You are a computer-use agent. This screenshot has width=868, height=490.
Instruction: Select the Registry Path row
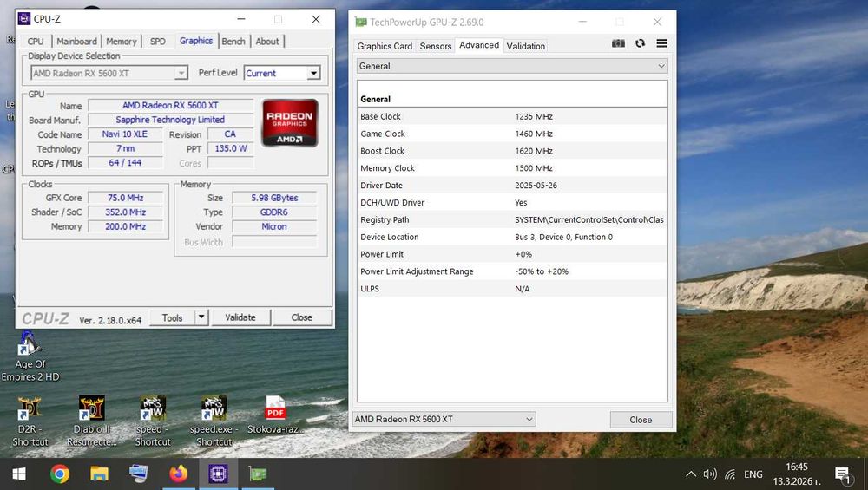pos(512,219)
